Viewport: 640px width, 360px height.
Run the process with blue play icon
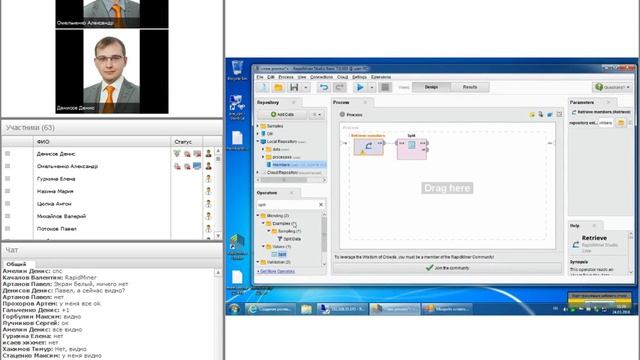(360, 87)
